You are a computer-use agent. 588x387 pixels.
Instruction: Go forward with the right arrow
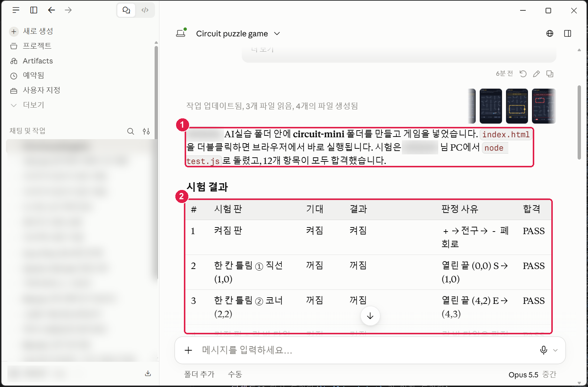click(x=68, y=10)
